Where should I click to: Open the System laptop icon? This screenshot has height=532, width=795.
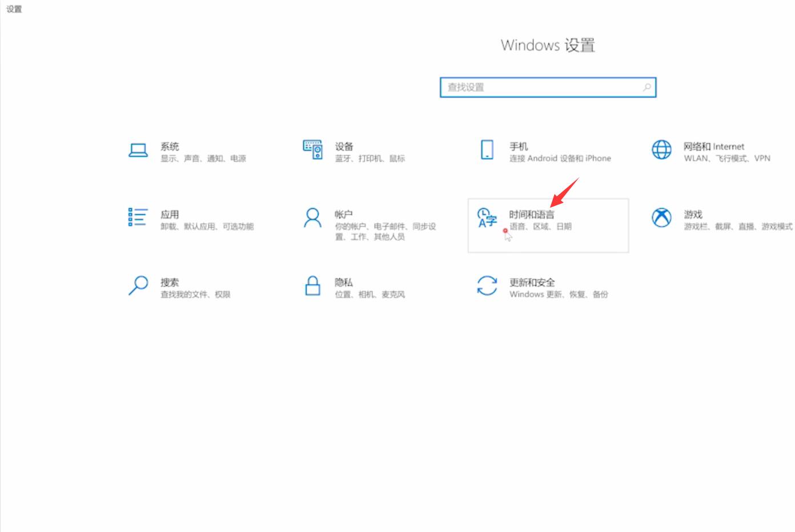point(138,151)
